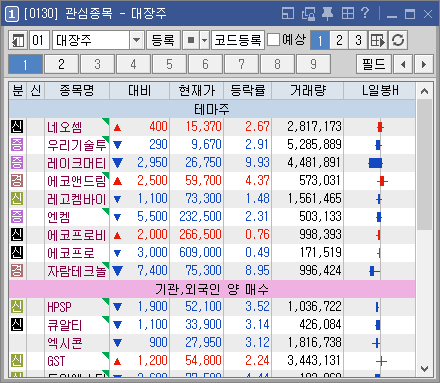Select view mode 2 button
The image size is (440, 383).
click(x=339, y=40)
